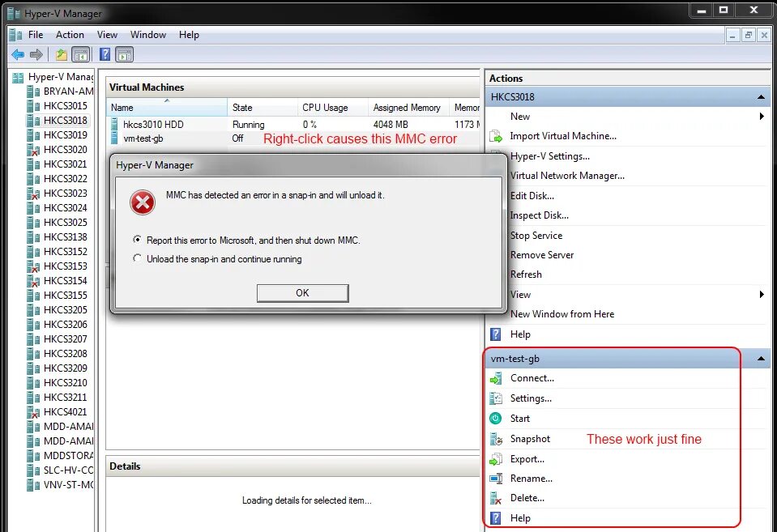
Task: Select Unload the snap-in and continue running
Action: [137, 258]
